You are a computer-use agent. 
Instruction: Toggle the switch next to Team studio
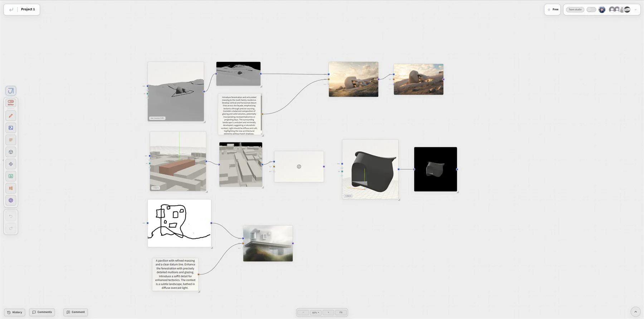pyautogui.click(x=591, y=10)
